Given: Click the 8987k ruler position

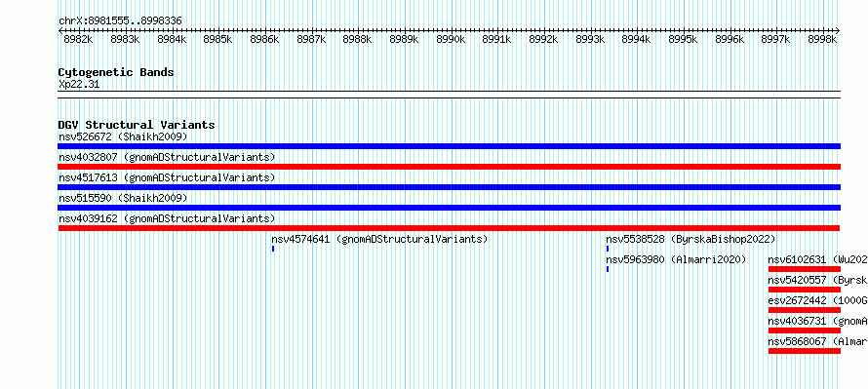Looking at the screenshot, I should (311, 39).
